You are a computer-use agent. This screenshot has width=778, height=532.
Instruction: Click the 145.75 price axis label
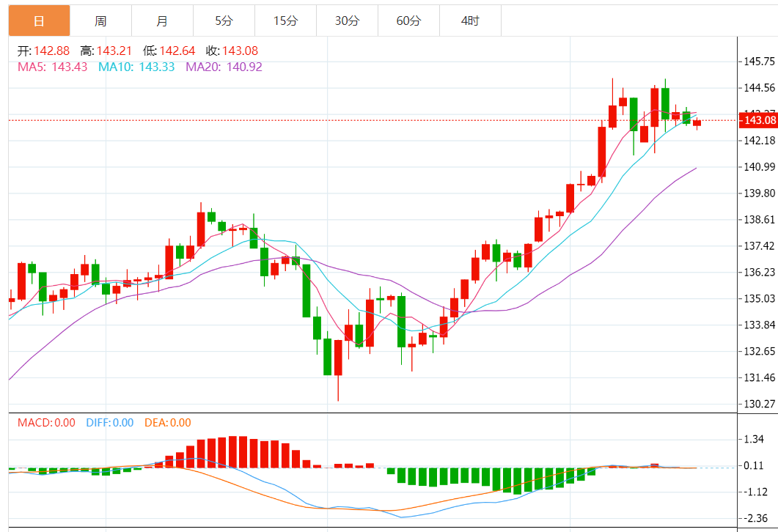tap(759, 62)
